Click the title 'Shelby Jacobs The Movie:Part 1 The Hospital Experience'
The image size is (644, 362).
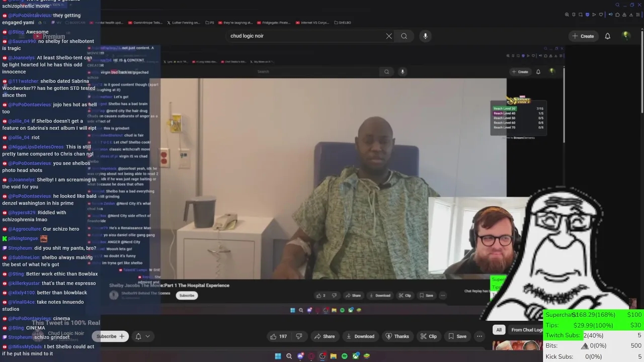tap(169, 286)
